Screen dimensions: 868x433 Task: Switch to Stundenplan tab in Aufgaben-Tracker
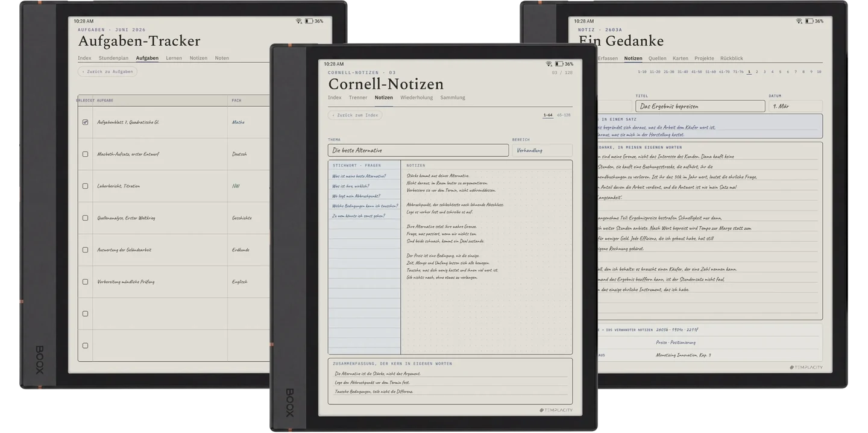(x=113, y=58)
